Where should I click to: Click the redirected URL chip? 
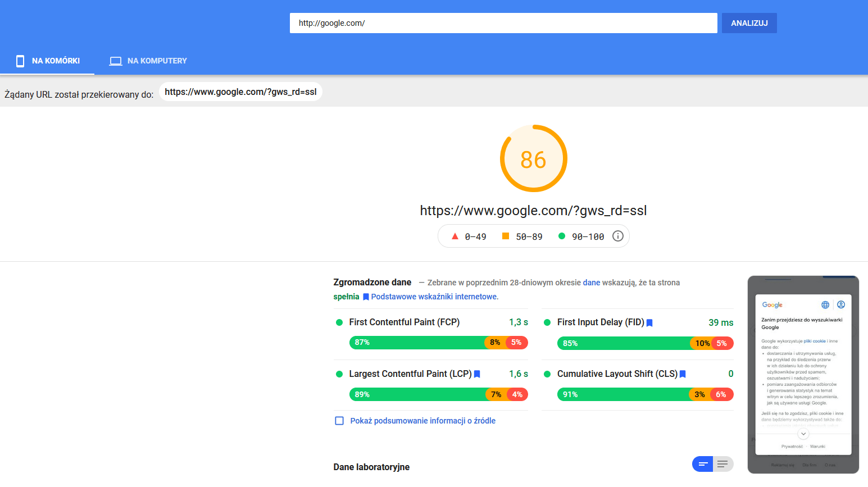tap(240, 92)
